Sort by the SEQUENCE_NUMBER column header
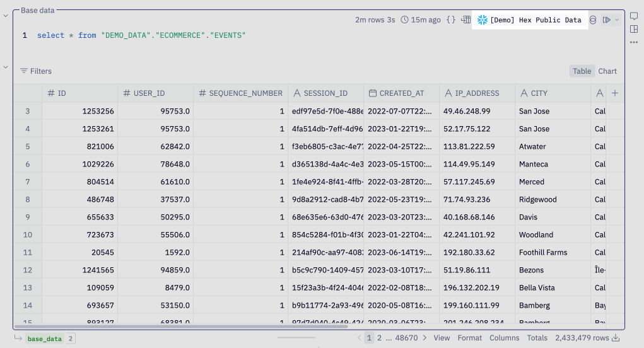Image resolution: width=644 pixels, height=348 pixels. 241,93
